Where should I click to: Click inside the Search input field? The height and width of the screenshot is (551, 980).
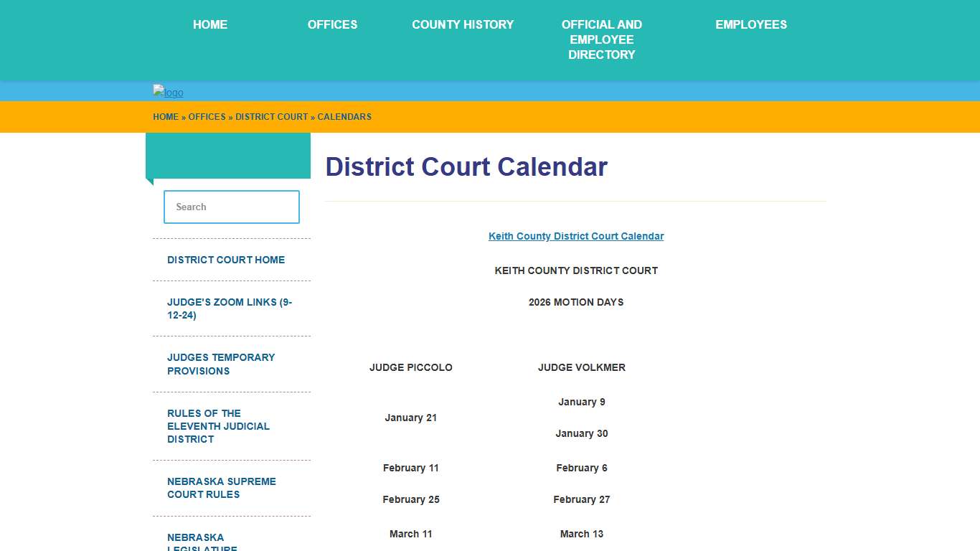click(x=231, y=207)
